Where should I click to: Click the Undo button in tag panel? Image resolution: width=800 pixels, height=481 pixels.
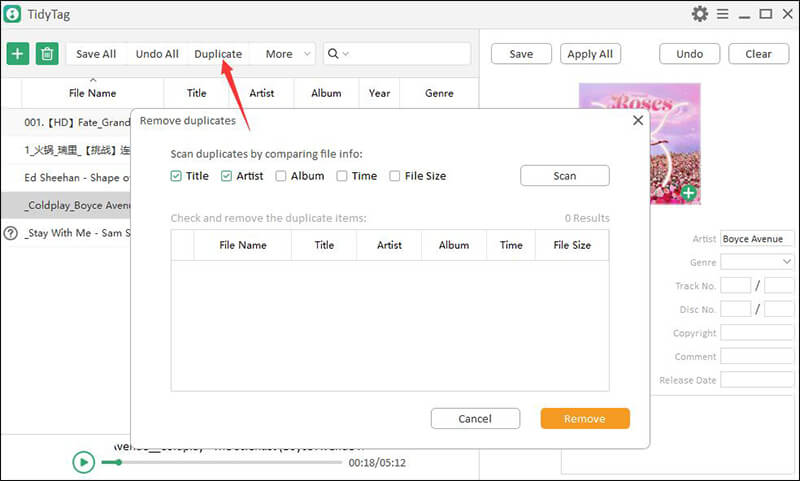(689, 54)
